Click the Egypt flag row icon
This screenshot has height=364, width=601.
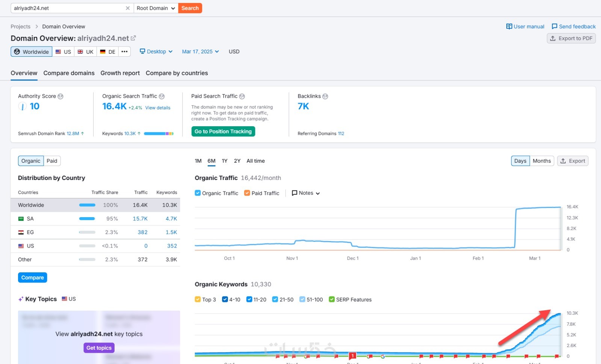coord(21,232)
